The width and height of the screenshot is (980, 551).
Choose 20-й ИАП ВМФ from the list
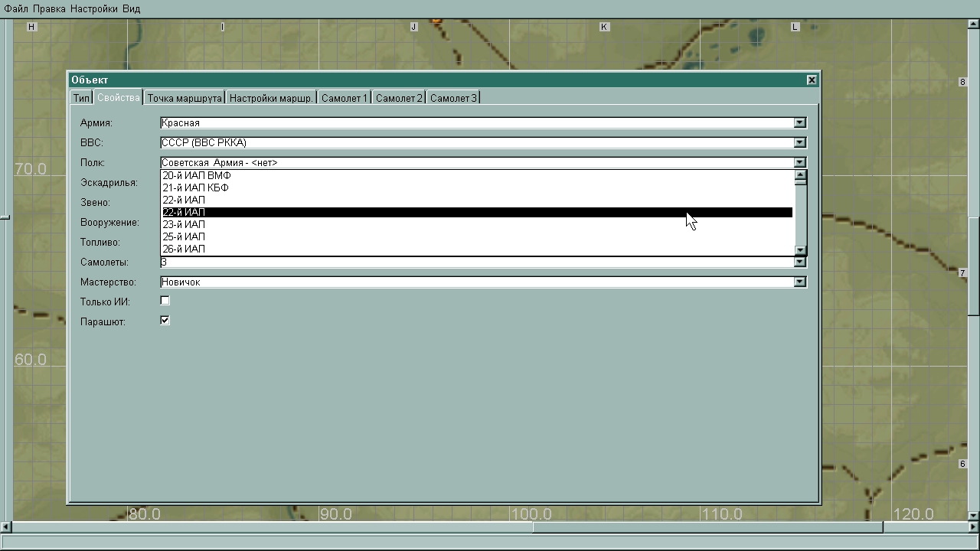pos(478,175)
